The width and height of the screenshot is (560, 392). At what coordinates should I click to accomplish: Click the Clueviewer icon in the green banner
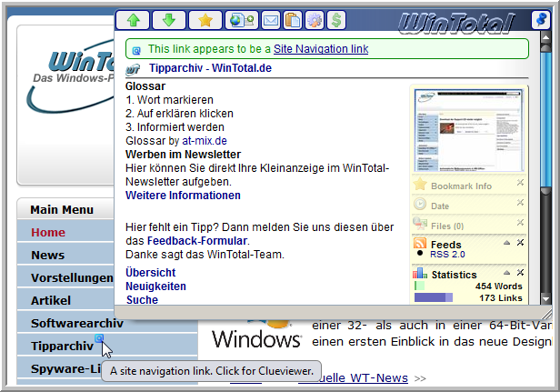[x=136, y=50]
